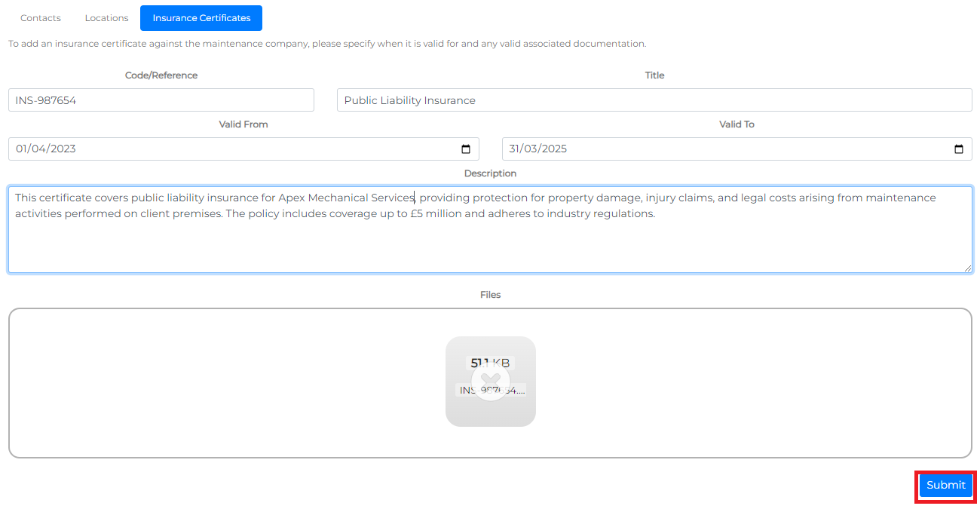Switch to the Contacts tab
Screen dimensions: 980x512
tap(40, 17)
